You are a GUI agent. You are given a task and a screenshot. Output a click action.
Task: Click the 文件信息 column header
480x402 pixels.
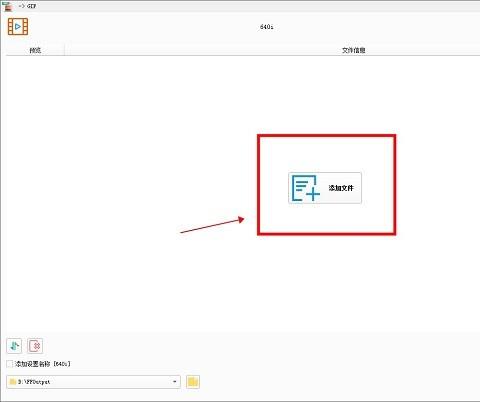tap(354, 50)
